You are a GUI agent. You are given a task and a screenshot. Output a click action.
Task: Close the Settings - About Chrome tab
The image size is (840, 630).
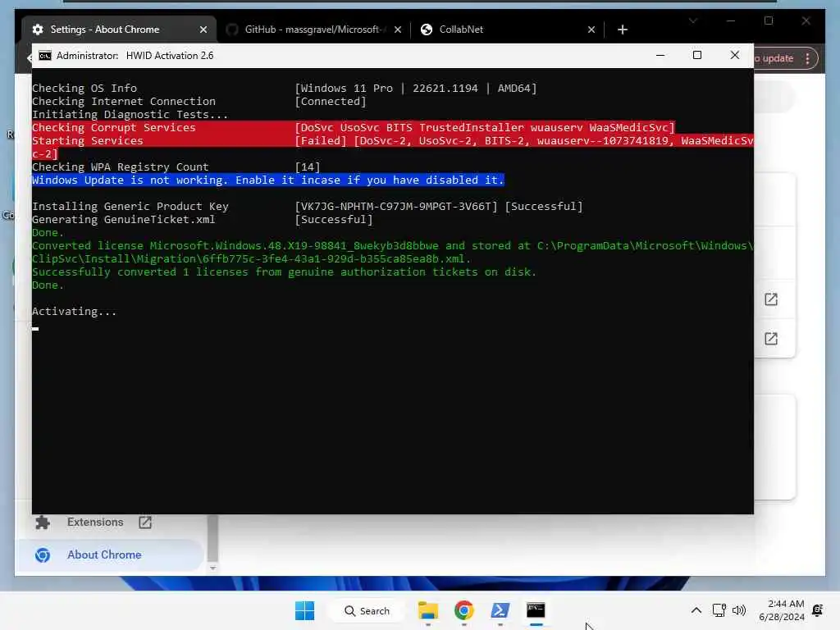pyautogui.click(x=203, y=30)
